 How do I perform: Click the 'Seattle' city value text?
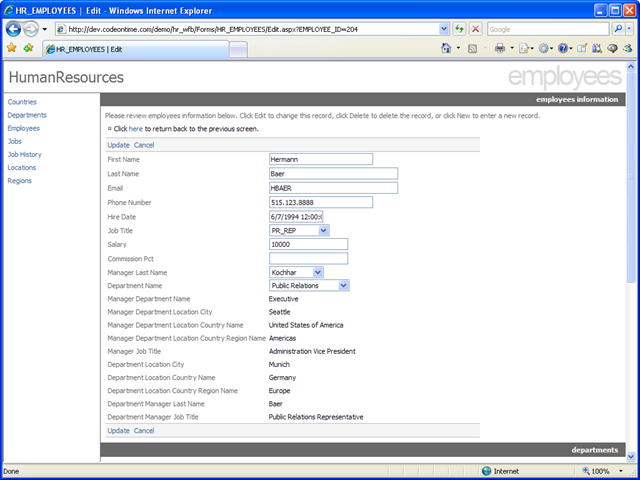280,312
